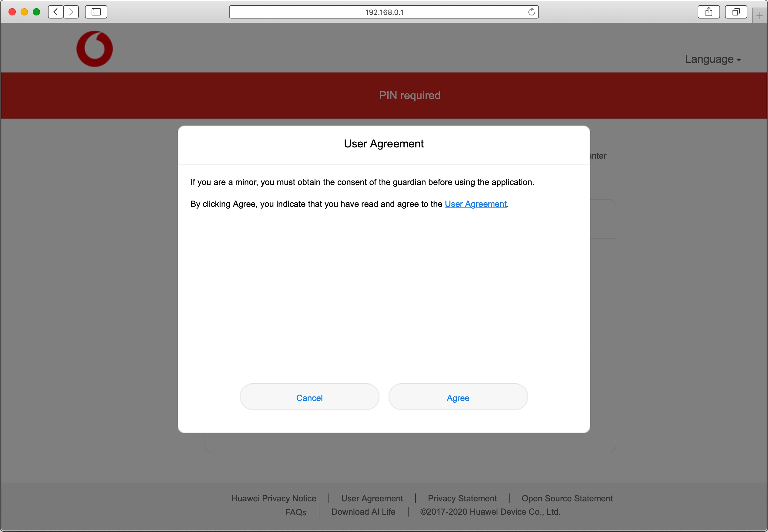Open the FAQs footer link
Image resolution: width=768 pixels, height=532 pixels.
(x=296, y=512)
